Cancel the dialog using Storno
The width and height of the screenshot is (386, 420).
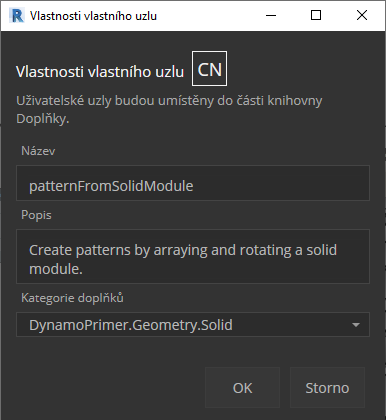(x=327, y=388)
